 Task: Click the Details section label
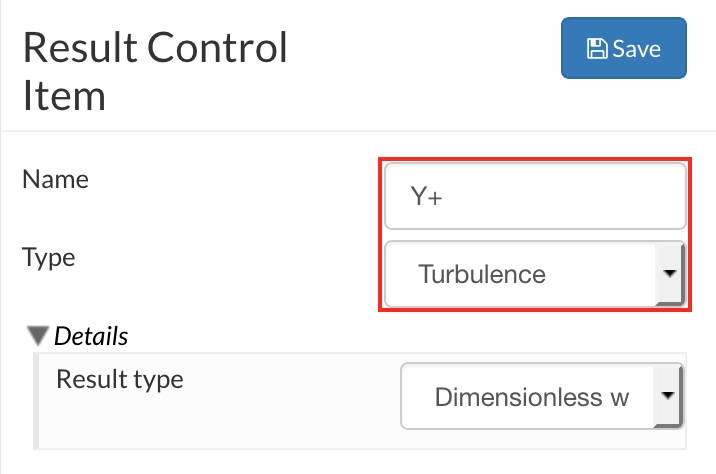(91, 336)
